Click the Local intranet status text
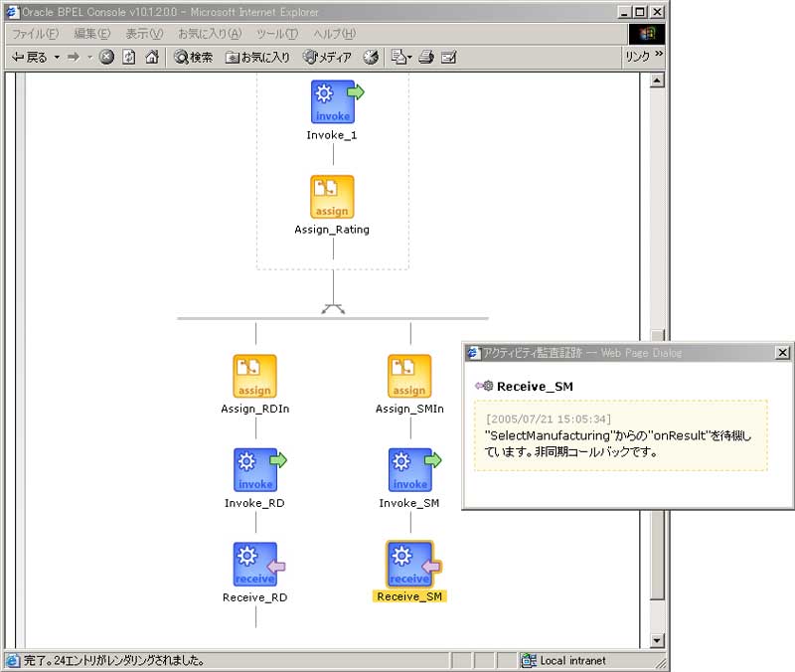Screen dimensions: 795x672 573,660
